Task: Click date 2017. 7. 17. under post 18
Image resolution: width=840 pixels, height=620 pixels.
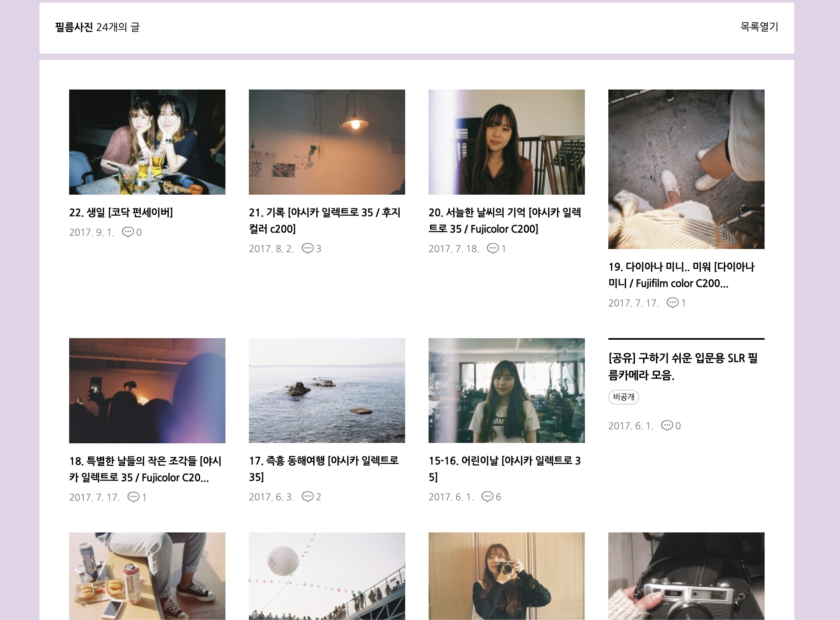Action: click(95, 498)
